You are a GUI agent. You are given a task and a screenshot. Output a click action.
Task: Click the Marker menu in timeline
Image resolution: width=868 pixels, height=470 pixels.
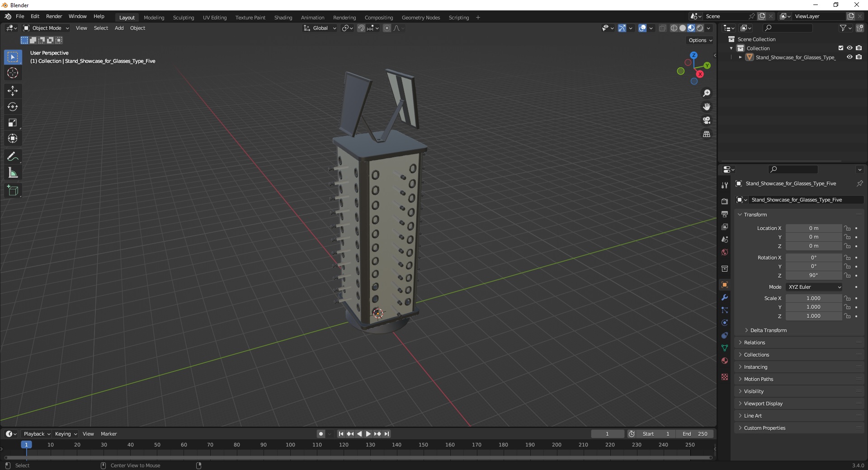coord(108,434)
